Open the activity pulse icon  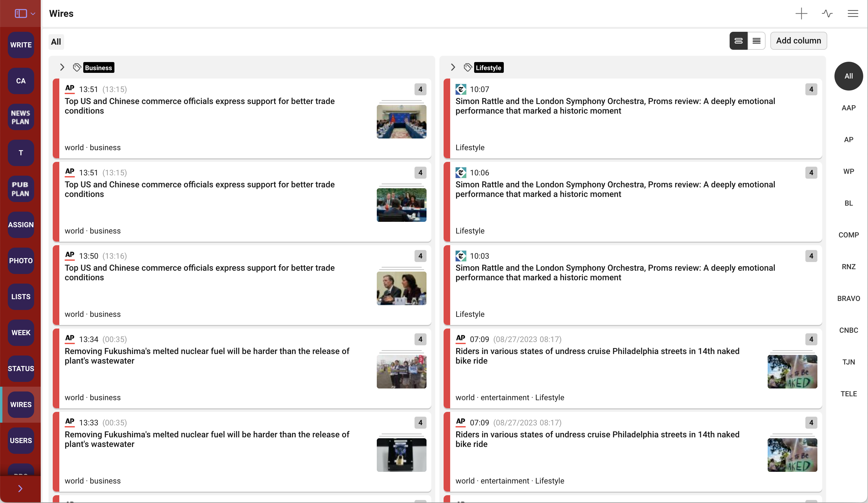[x=827, y=13]
